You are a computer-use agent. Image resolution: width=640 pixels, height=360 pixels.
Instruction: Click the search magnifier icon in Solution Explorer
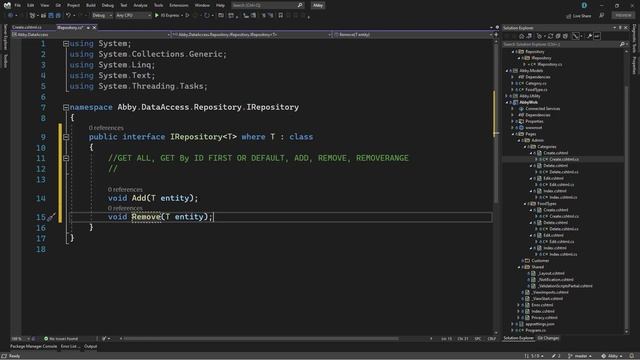[622, 44]
